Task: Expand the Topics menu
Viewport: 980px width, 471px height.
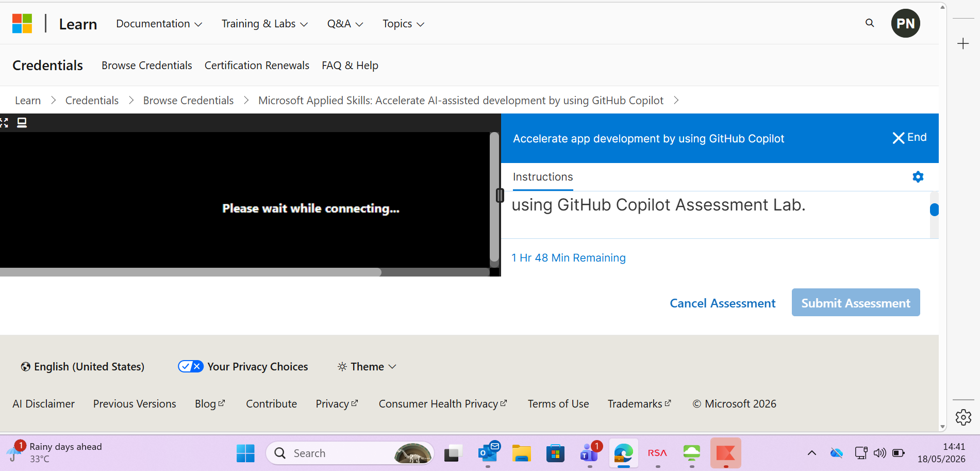Action: pyautogui.click(x=403, y=24)
